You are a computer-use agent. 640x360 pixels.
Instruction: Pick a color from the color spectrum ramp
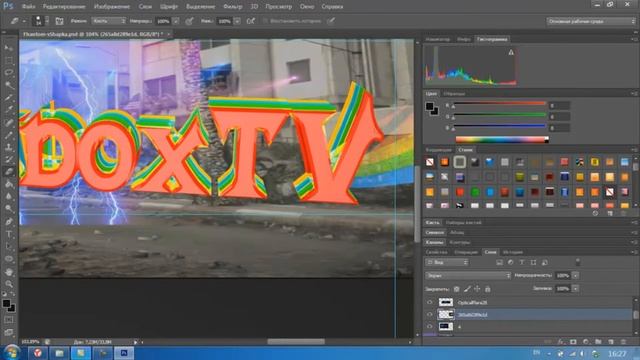tap(502, 139)
